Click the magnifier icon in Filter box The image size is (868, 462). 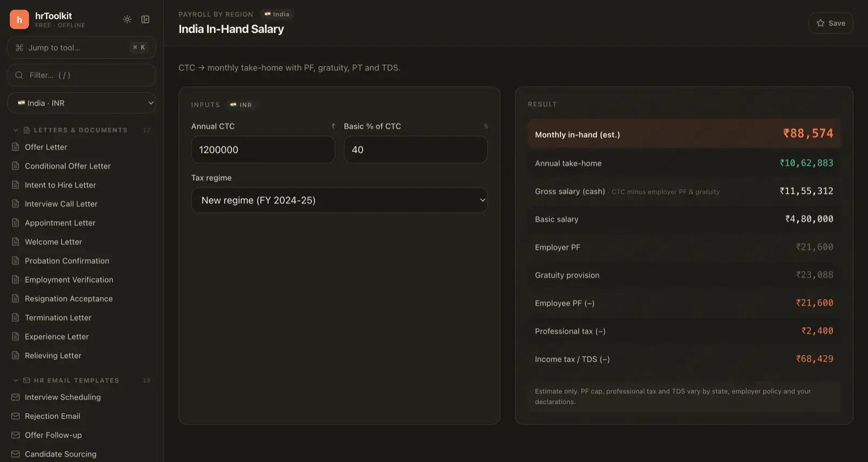[20, 75]
